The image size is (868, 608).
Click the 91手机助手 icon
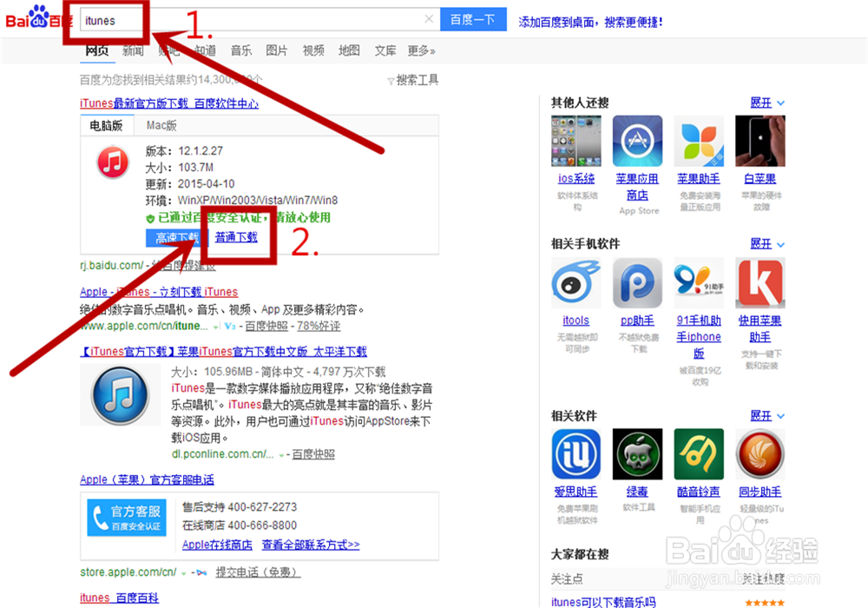pos(699,282)
